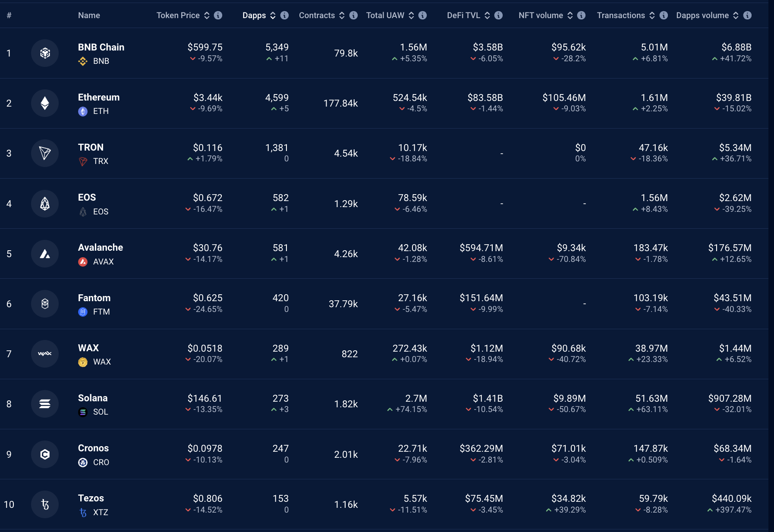The width and height of the screenshot is (774, 532).
Task: Click the BNB Chain logo icon
Action: click(x=45, y=53)
